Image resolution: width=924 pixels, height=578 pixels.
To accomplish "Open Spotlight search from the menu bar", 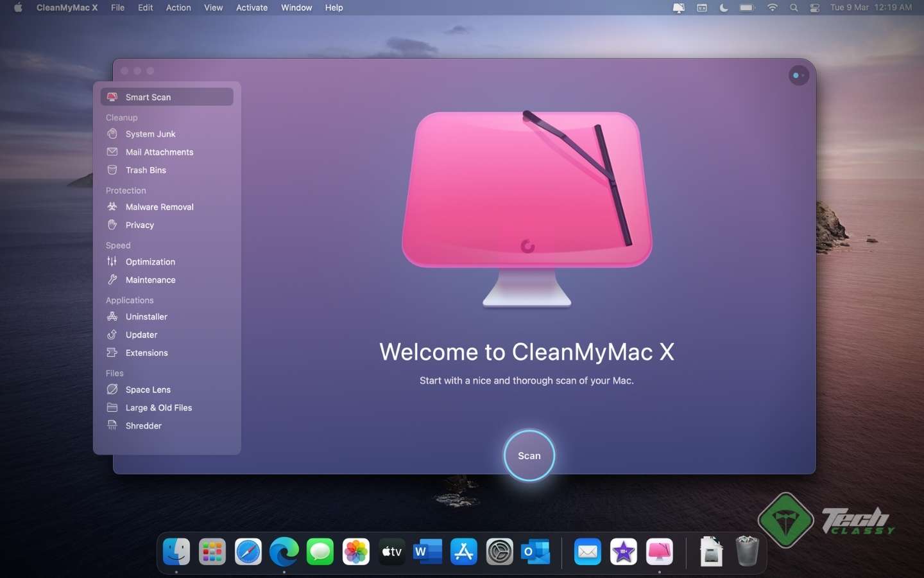I will click(794, 8).
